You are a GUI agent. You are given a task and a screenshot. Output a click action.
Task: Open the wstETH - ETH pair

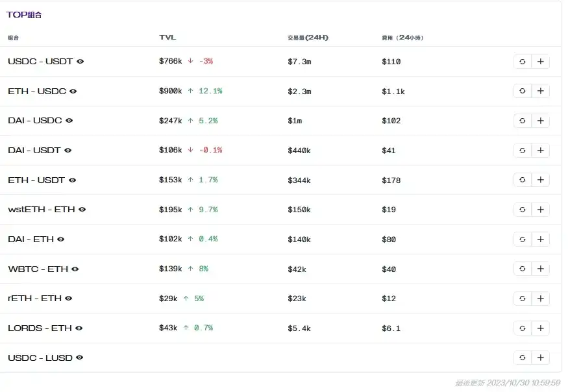pos(41,210)
